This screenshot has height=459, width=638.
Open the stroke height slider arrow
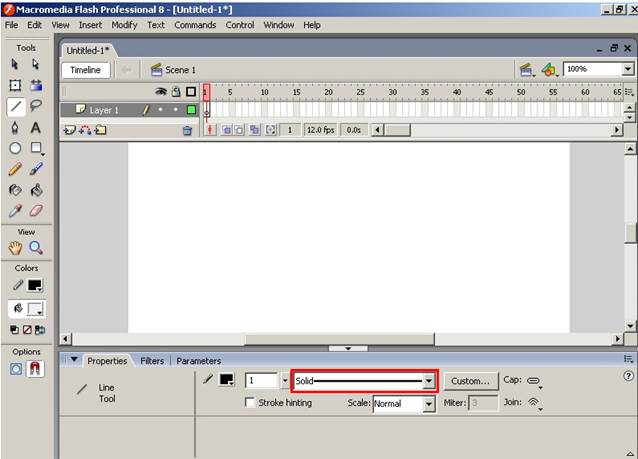285,381
